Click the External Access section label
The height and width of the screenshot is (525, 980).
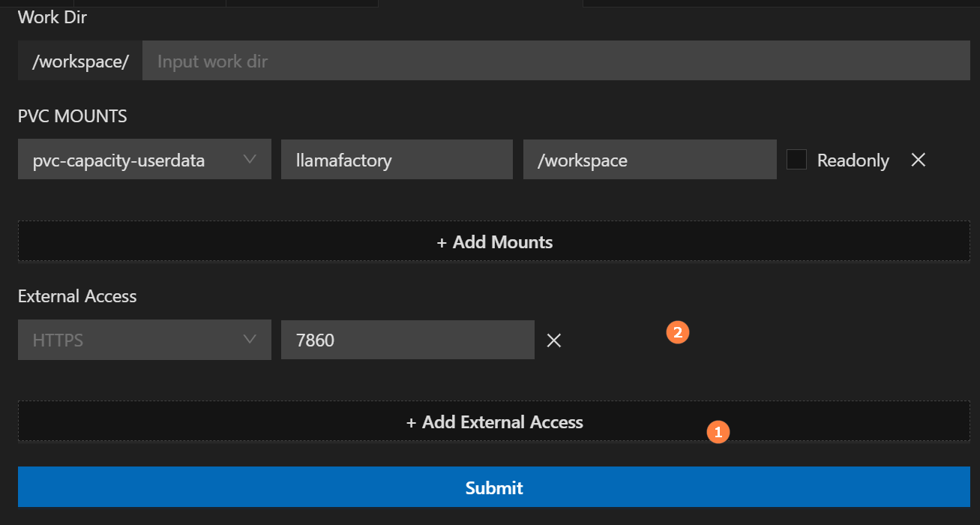coord(77,296)
